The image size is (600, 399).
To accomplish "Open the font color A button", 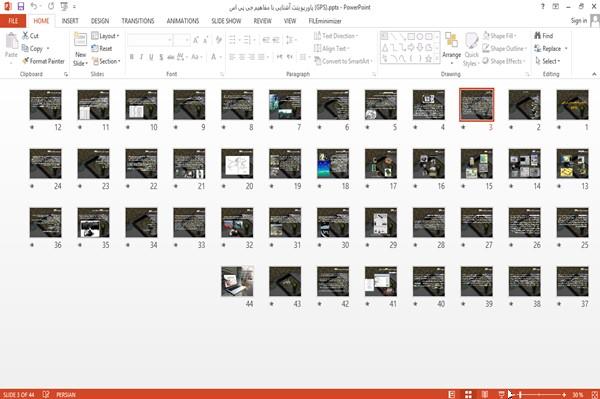I will click(x=215, y=57).
